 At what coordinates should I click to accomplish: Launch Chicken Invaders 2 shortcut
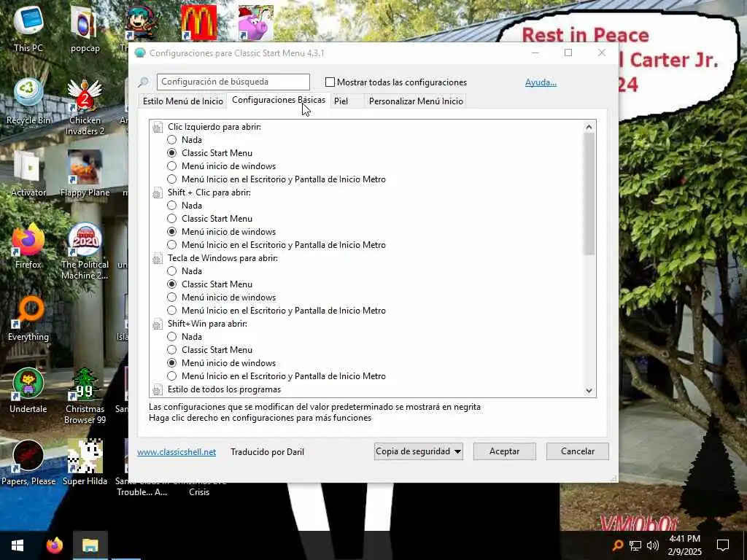click(85, 106)
